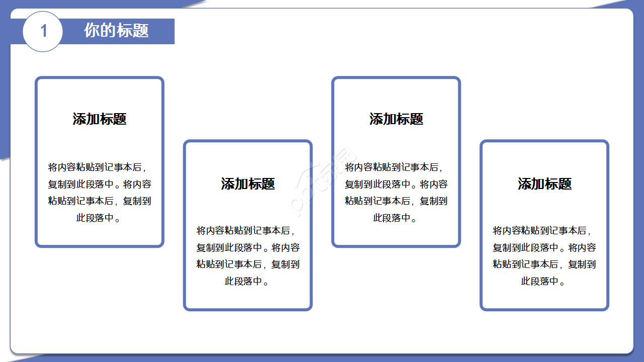Click the body text in the second card
Image resolution: width=644 pixels, height=362 pixels.
coord(248,256)
